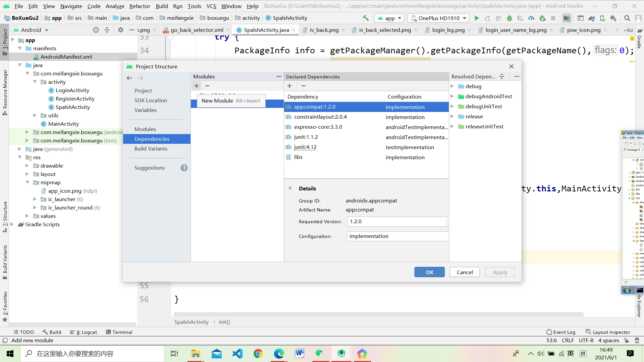Click the Apply button
Viewport: 644px width, 362px height.
[499, 272]
